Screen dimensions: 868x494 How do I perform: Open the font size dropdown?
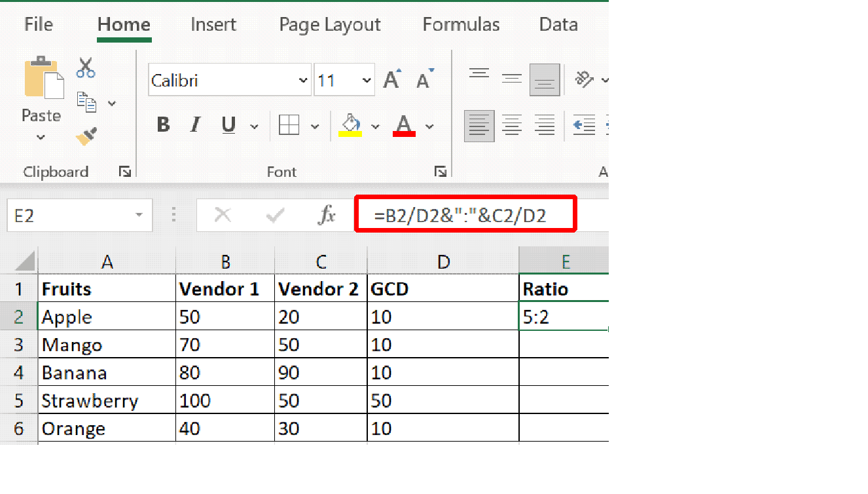pos(365,79)
